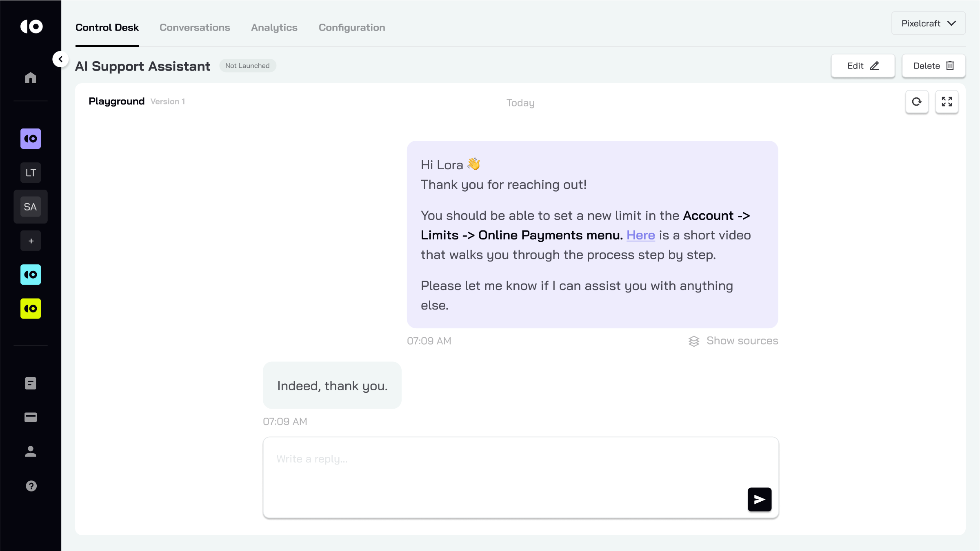Open the Home page from the sidebar

(x=31, y=77)
